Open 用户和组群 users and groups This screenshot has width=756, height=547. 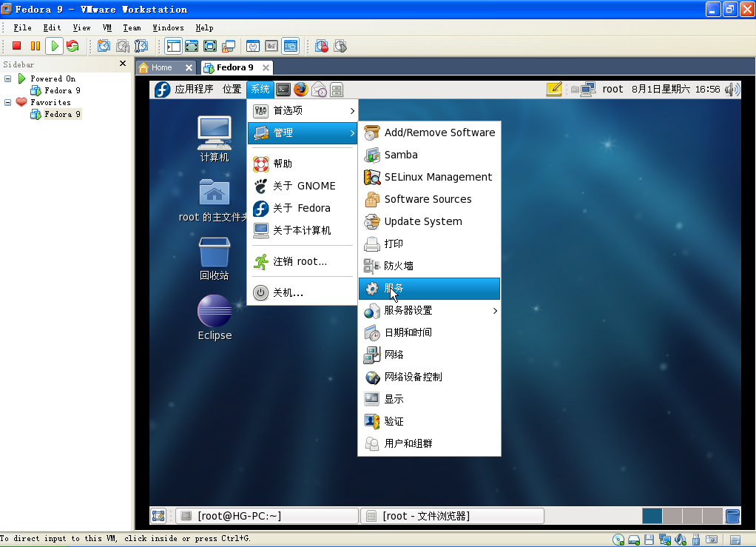430,444
